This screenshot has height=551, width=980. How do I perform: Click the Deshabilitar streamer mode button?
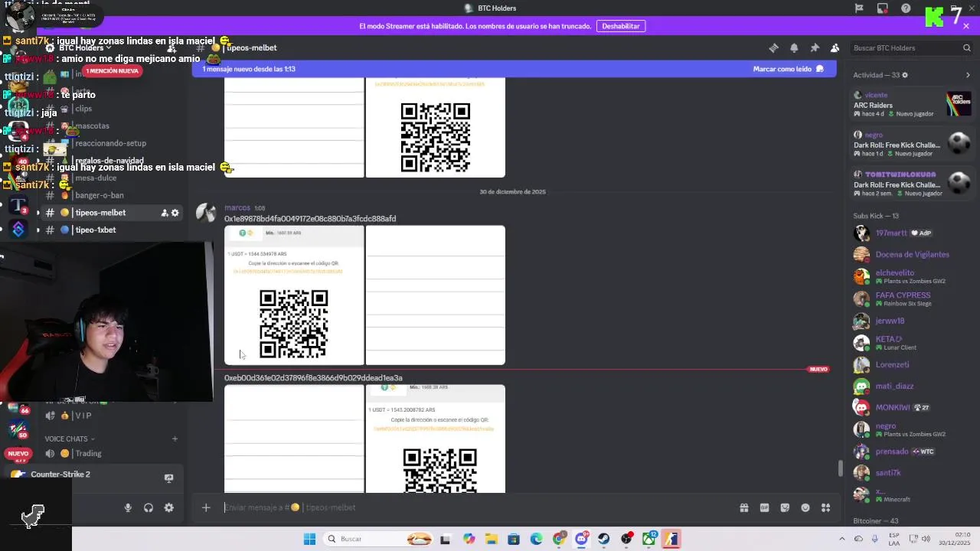pos(621,26)
